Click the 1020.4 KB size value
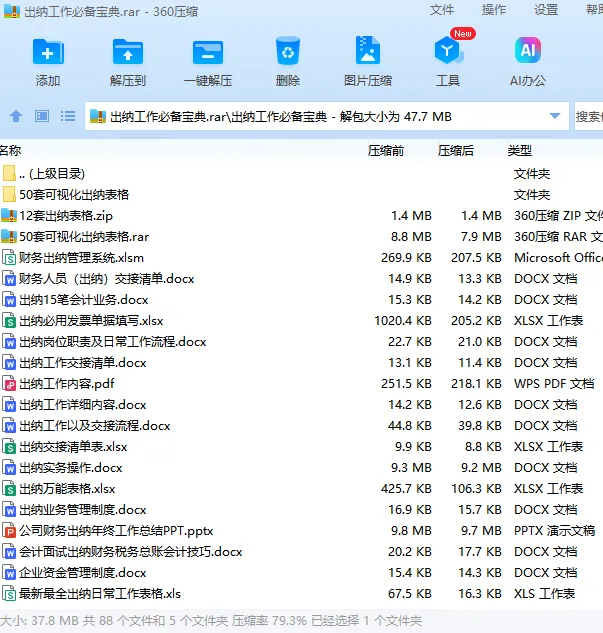Viewport: 603px width, 633px height. [x=403, y=321]
